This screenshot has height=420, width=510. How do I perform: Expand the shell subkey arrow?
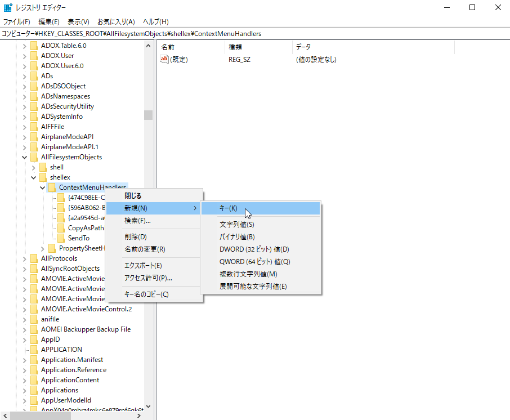[x=34, y=168]
